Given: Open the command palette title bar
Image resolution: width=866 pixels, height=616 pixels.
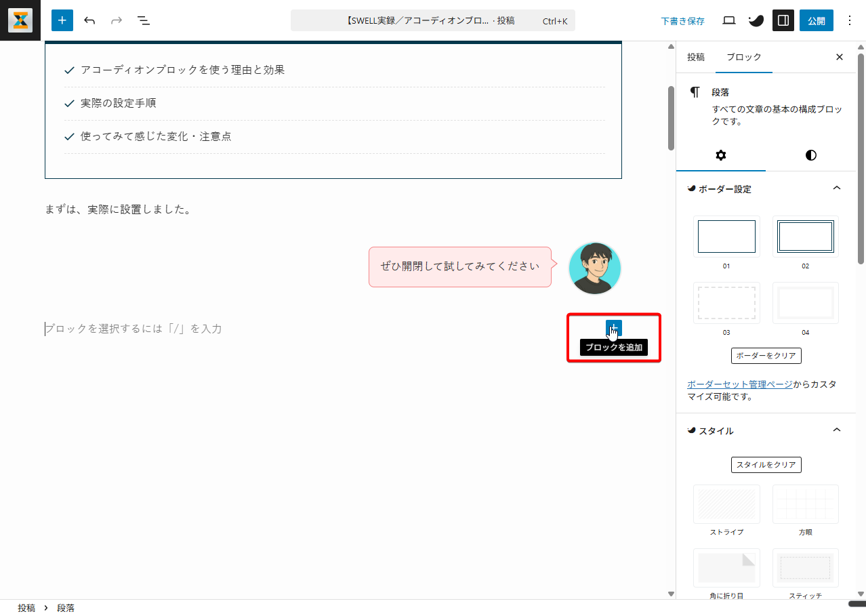Looking at the screenshot, I should click(432, 20).
